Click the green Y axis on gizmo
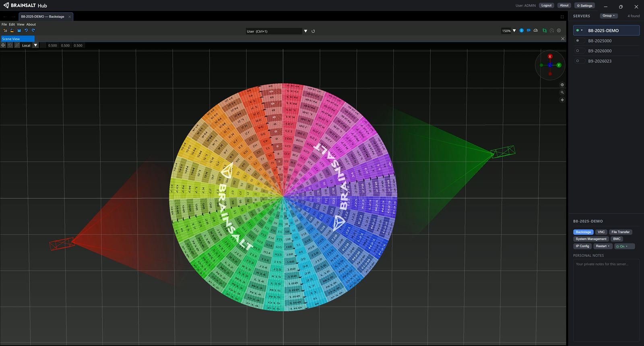This screenshot has width=644, height=346. tap(559, 65)
